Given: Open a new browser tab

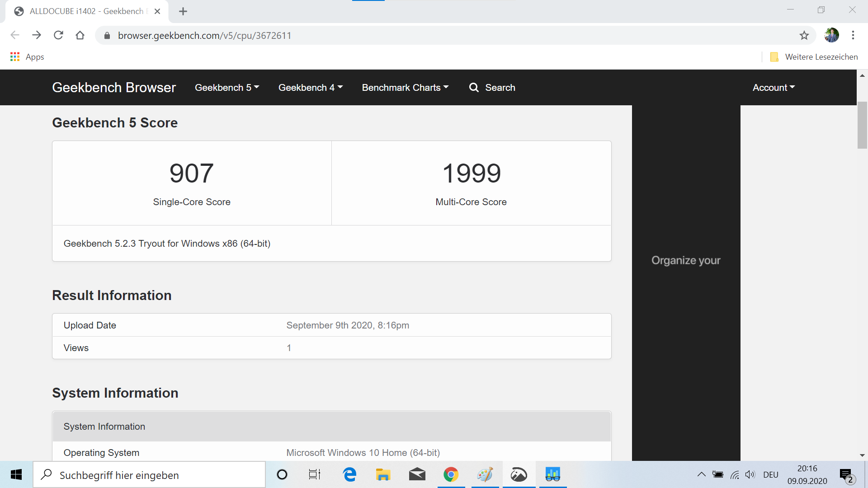Looking at the screenshot, I should tap(183, 11).
